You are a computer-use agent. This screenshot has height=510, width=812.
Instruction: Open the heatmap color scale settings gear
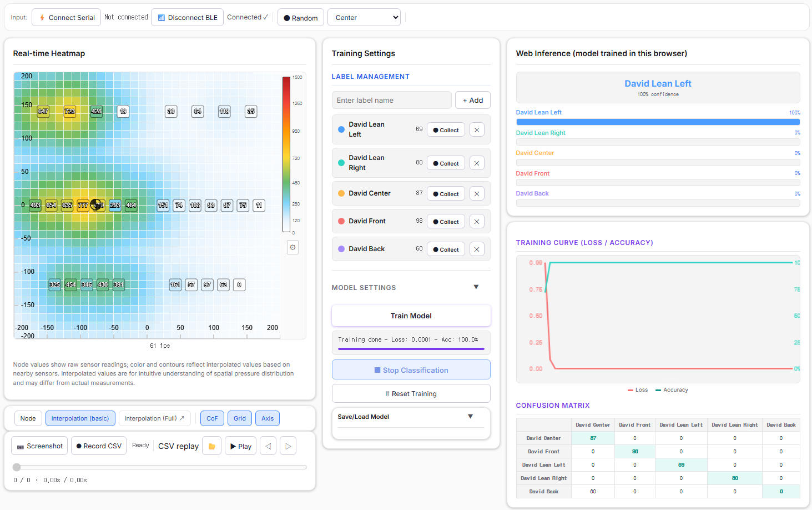(x=293, y=247)
